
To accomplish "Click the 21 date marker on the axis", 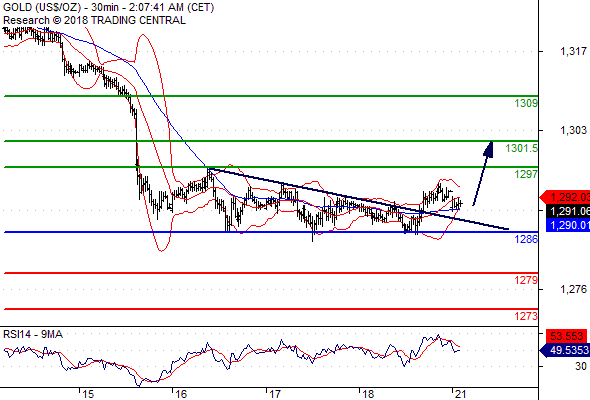I will (x=461, y=394).
